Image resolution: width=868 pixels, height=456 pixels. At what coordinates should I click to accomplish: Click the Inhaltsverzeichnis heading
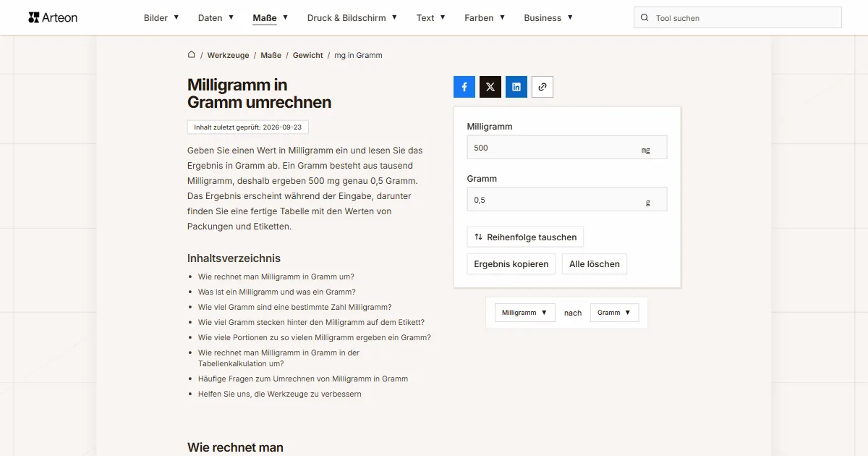point(234,258)
